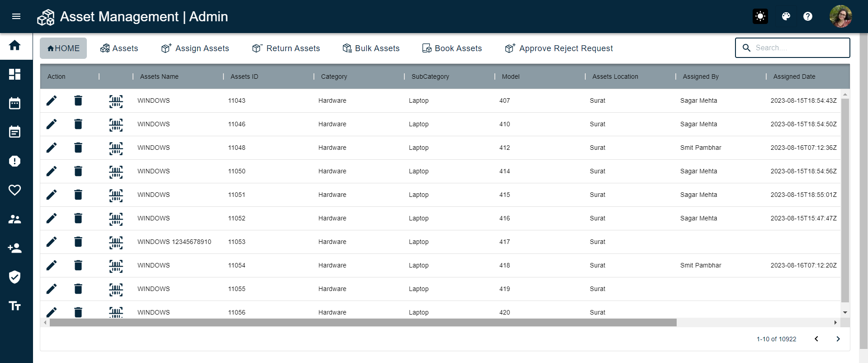The height and width of the screenshot is (363, 868).
Task: Click the dashboard icon in the sidebar
Action: [x=15, y=74]
